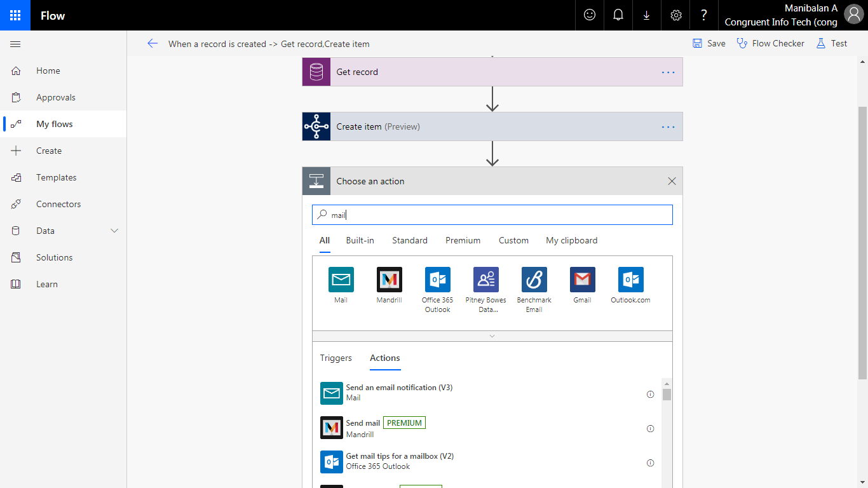Open Create in sidebar
Image resolution: width=868 pixels, height=488 pixels.
point(64,151)
